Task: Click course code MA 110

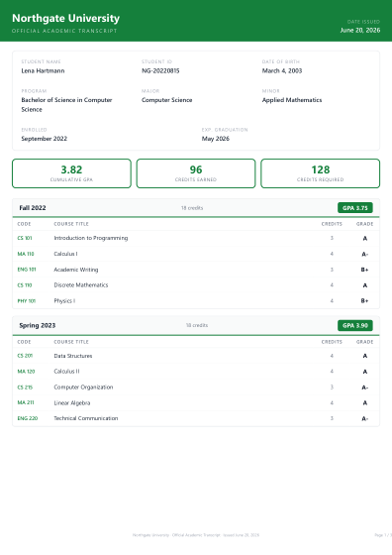Action: (26, 254)
